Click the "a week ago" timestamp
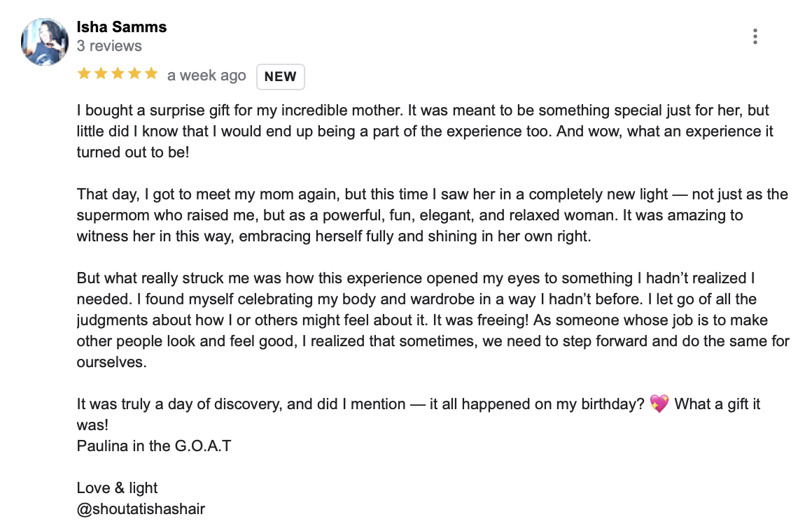 [x=206, y=76]
